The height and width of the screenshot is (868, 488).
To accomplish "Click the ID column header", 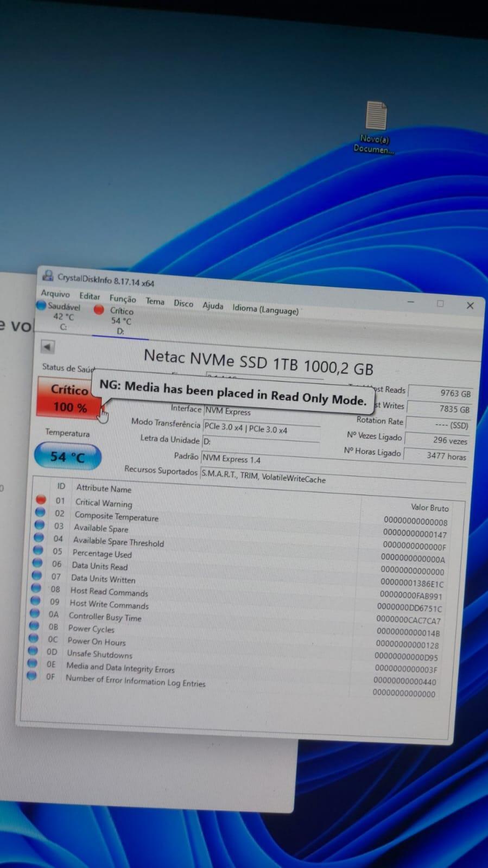I will tap(61, 486).
